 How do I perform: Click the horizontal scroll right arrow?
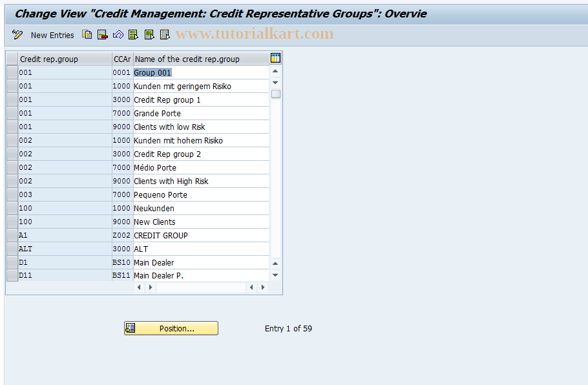[263, 287]
